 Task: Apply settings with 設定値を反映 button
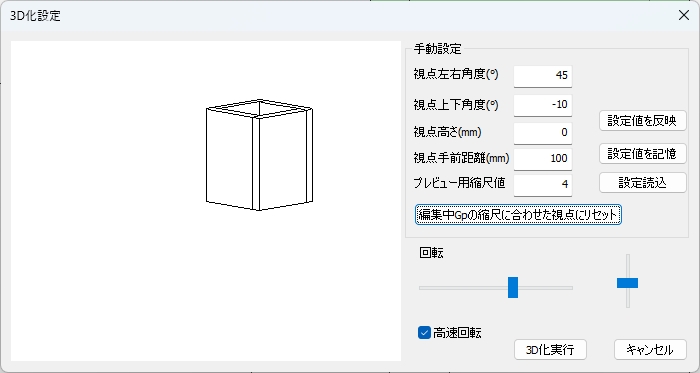point(642,120)
